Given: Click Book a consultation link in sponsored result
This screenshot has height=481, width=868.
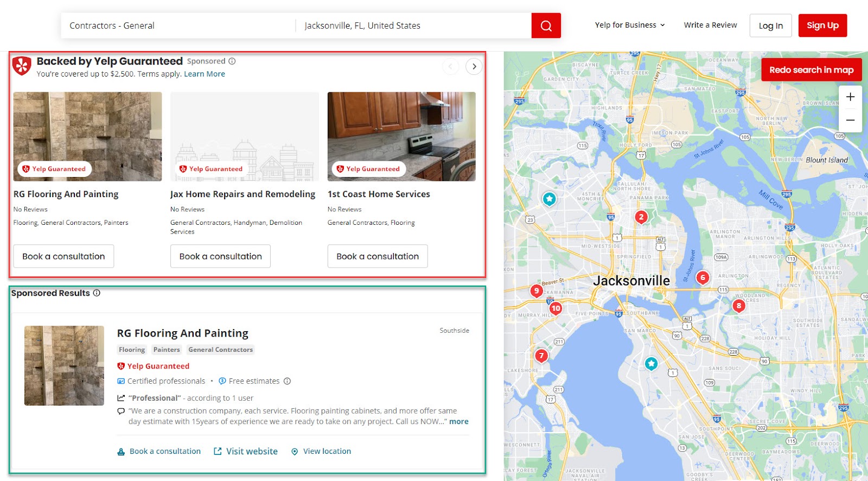Looking at the screenshot, I should (159, 451).
